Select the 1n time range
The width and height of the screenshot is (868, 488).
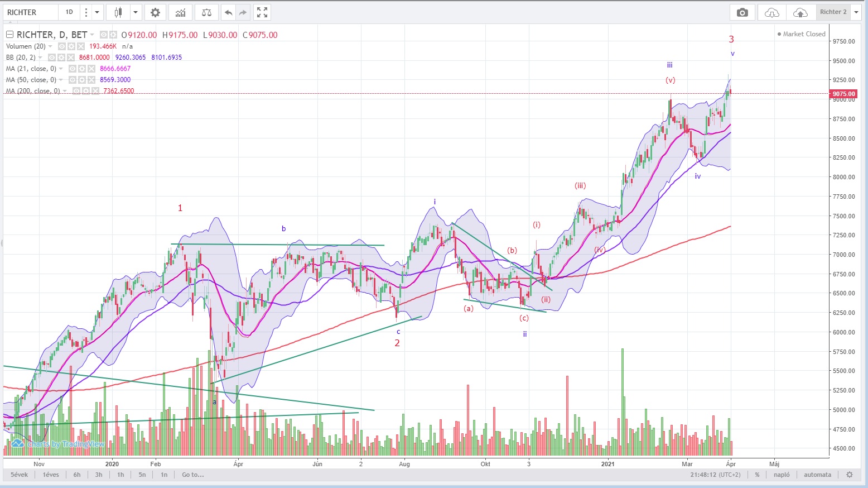click(164, 475)
